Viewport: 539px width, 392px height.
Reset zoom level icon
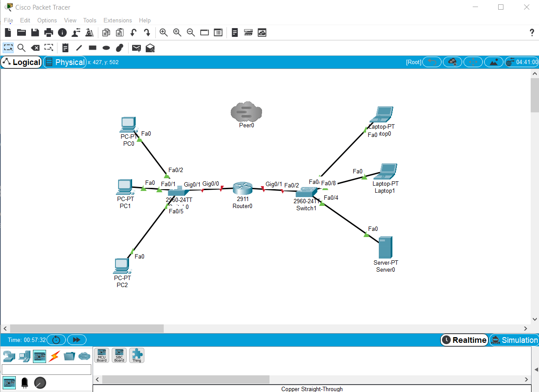(x=177, y=32)
